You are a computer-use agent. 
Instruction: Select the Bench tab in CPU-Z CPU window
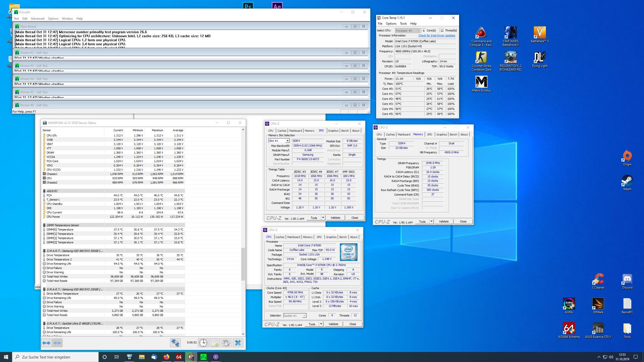[x=343, y=237]
